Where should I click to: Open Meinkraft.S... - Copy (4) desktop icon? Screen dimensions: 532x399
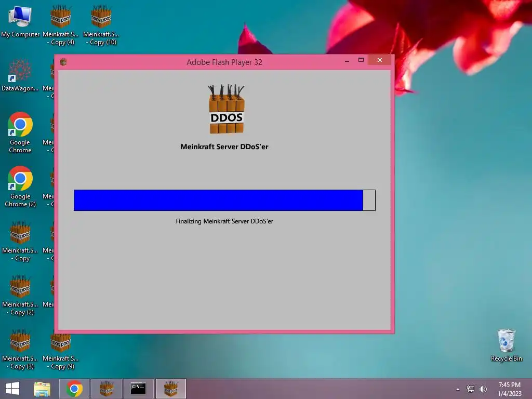point(60,25)
